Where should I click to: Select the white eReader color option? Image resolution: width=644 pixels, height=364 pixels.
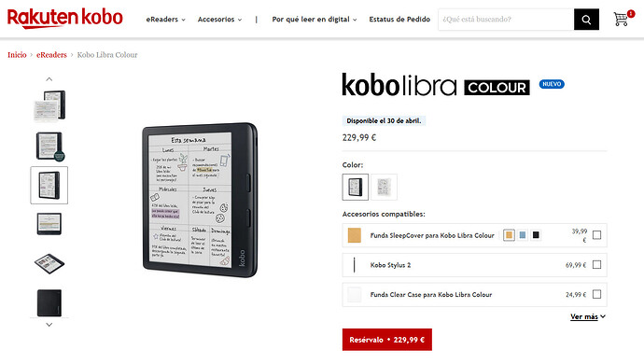pos(384,187)
